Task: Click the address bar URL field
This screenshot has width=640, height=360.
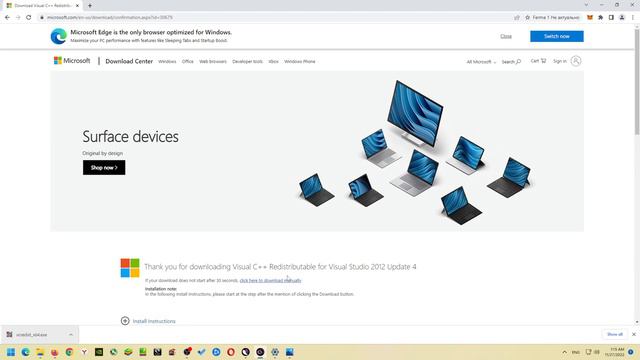Action: tap(273, 18)
